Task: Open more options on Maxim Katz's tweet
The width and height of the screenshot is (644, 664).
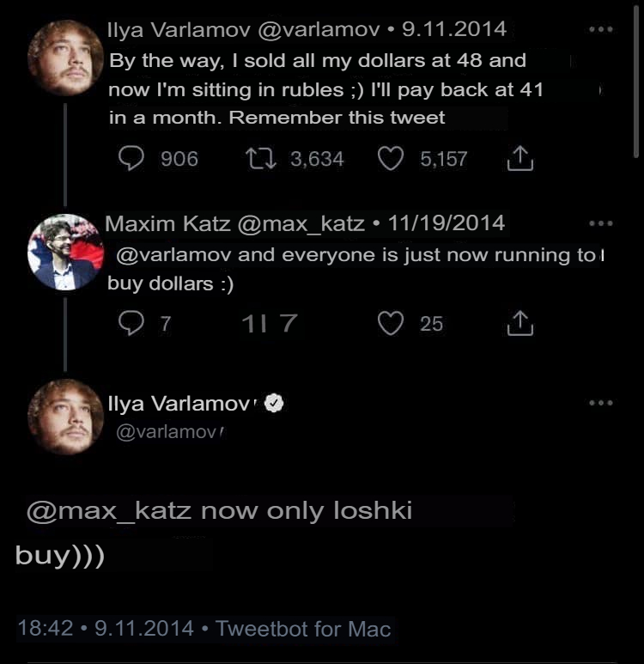Action: click(601, 223)
